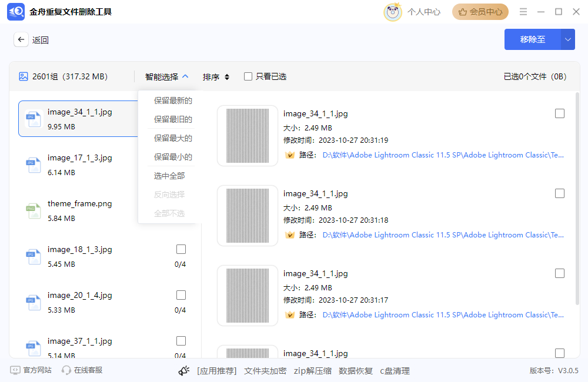Tick the checkbox for image_20_1_4.jpg group
Screen dimensions: 588x382
tap(181, 295)
